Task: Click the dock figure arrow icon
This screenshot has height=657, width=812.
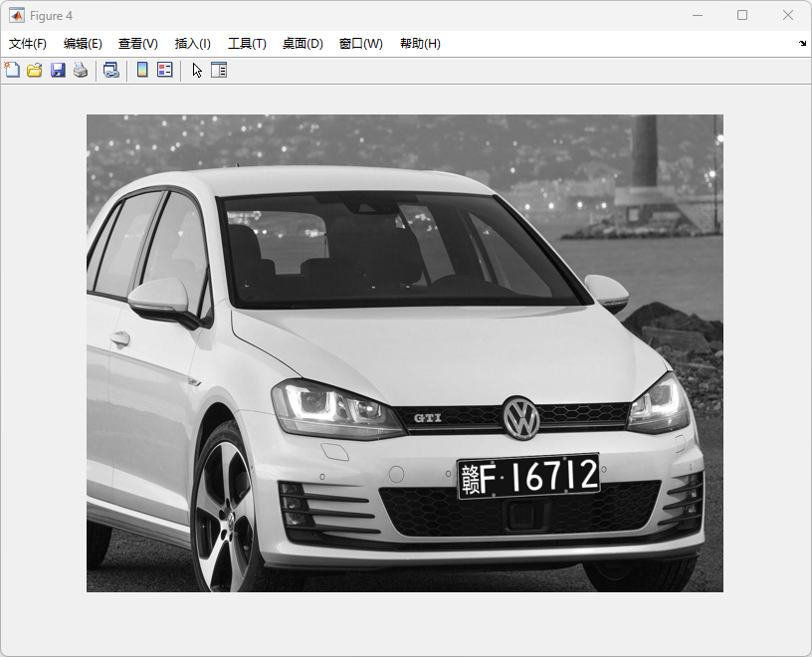Action: 802,44
